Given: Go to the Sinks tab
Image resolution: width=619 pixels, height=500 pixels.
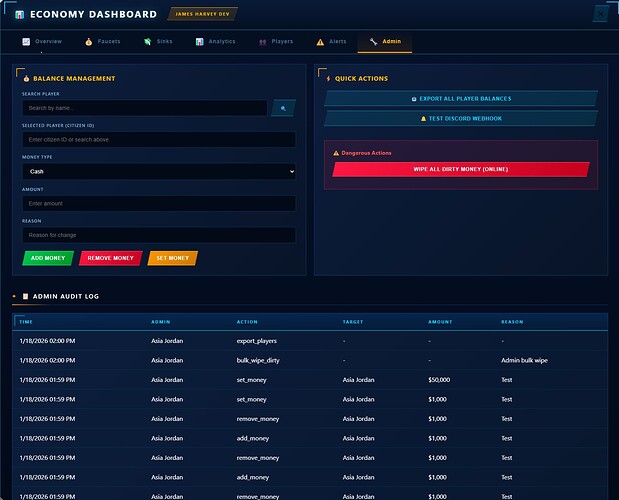Looking at the screenshot, I should (160, 42).
